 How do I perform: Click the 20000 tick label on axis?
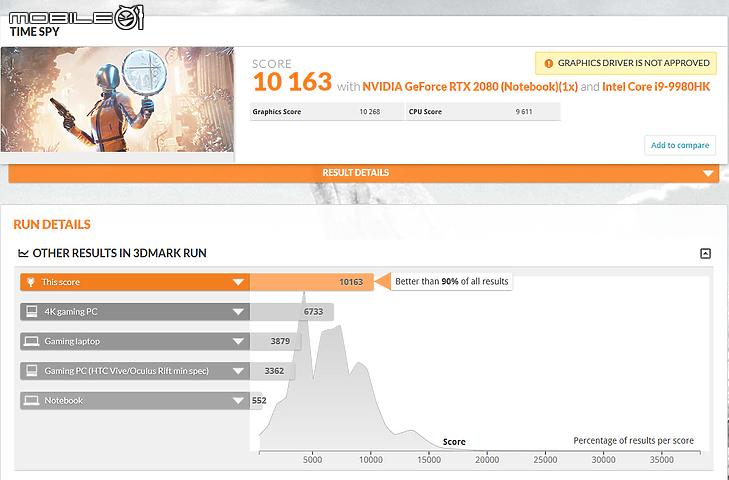(487, 460)
